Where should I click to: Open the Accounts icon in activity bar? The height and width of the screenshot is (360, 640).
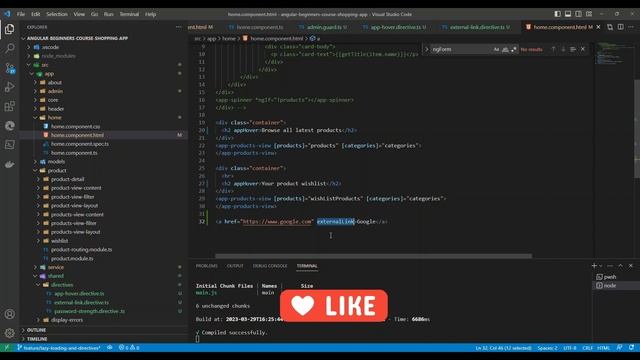(9, 314)
